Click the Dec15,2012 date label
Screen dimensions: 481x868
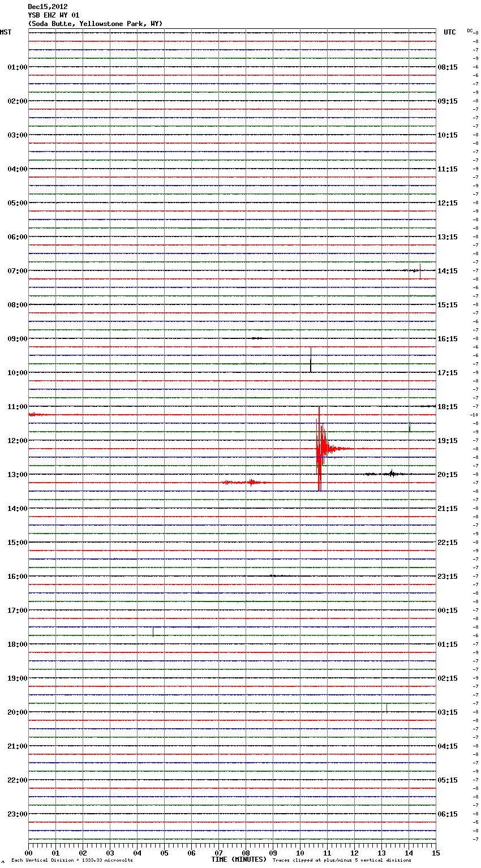point(48,7)
